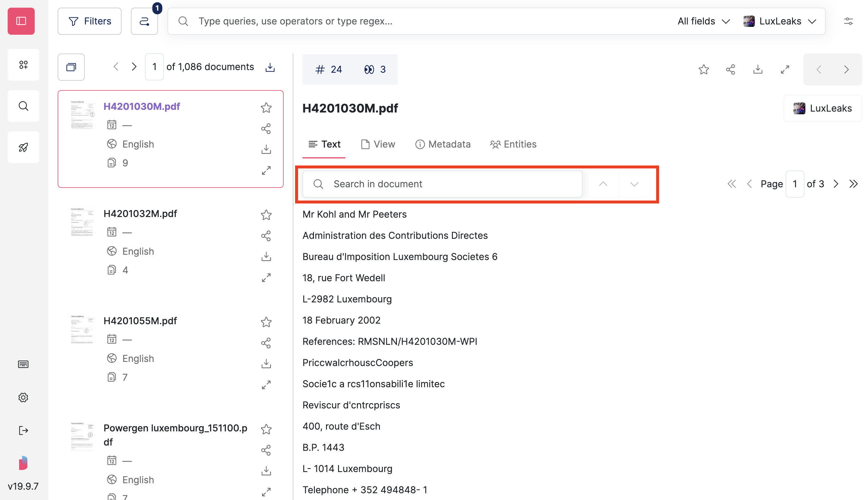Open the projects grid icon in sidebar
868x500 pixels.
point(23,64)
